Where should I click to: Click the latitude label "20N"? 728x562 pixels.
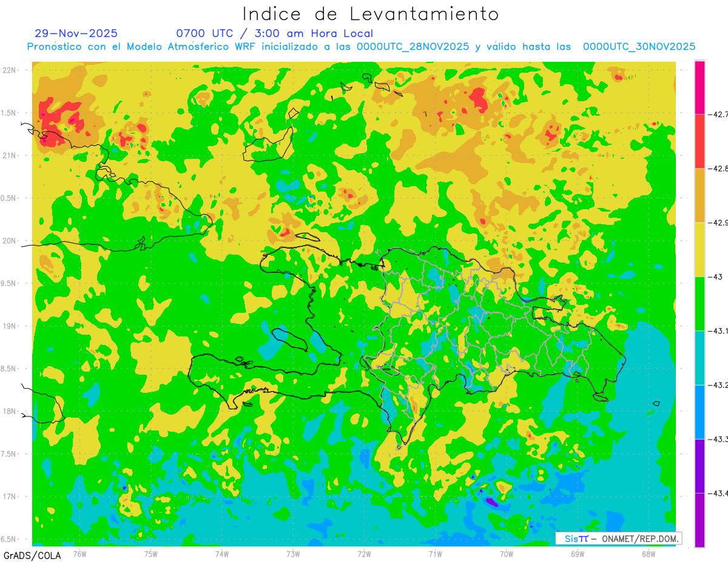pyautogui.click(x=9, y=241)
